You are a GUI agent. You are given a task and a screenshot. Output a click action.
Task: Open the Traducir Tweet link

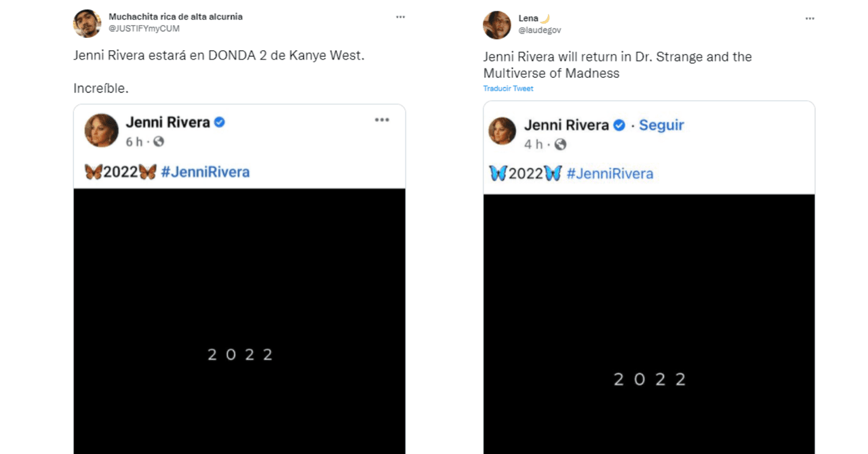507,88
